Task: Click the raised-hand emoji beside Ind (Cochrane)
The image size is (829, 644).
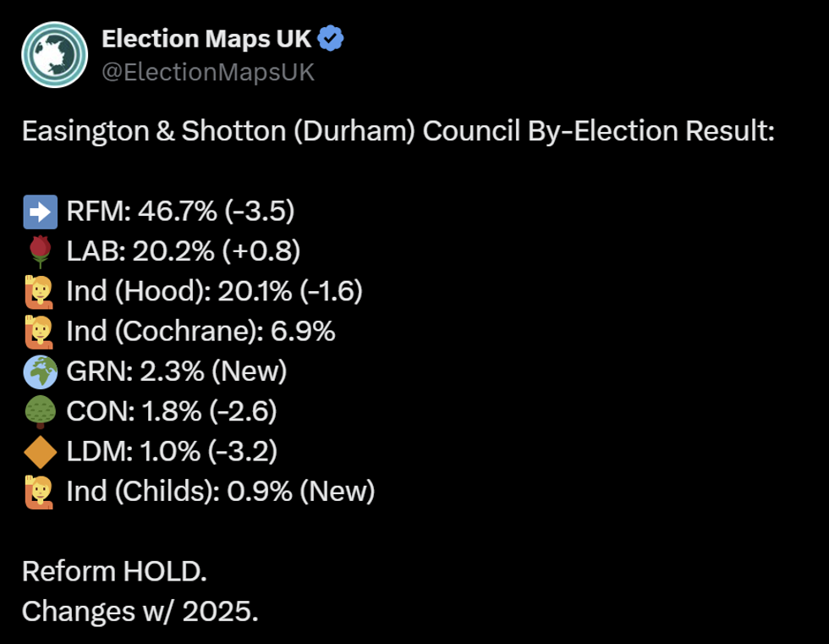Action: 40,331
